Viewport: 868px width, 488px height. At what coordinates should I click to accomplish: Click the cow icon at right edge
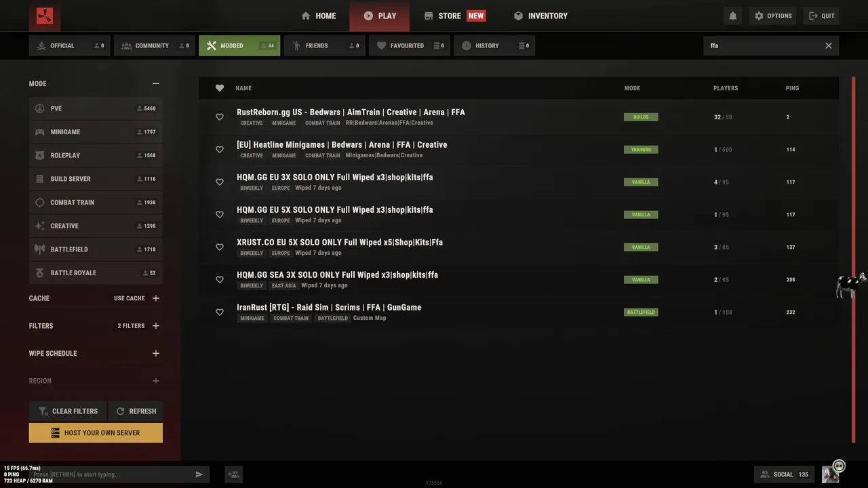850,285
